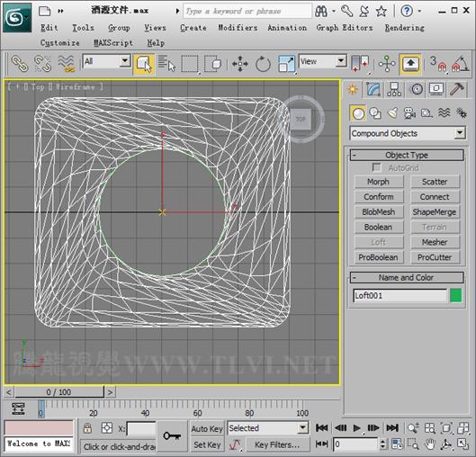Click the Loft001 object name field
The width and height of the screenshot is (476, 457).
click(400, 295)
